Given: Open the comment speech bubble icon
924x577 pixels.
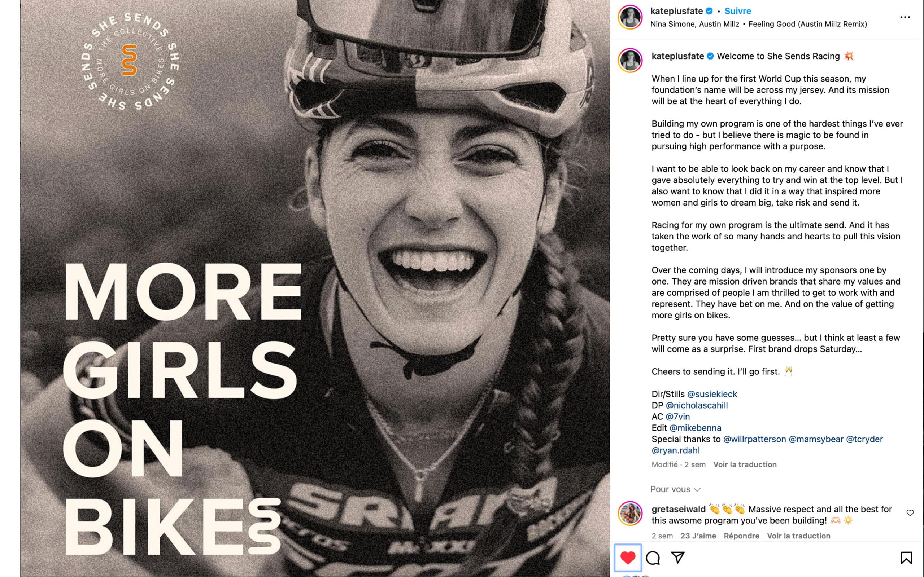Looking at the screenshot, I should [653, 558].
